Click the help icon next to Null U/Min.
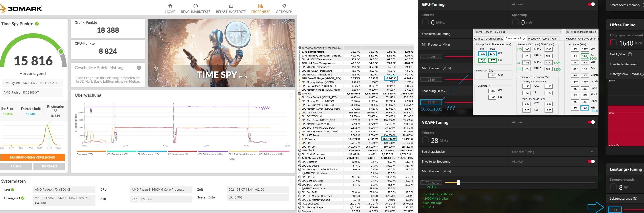 click(630, 54)
